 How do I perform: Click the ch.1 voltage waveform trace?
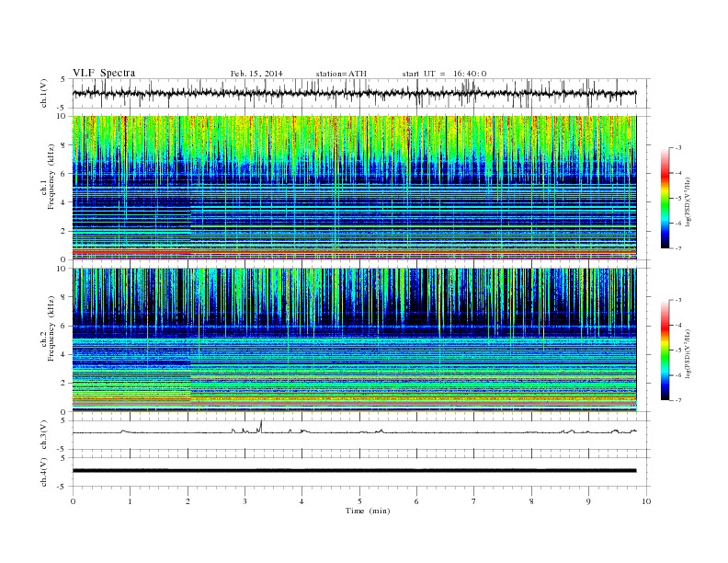click(355, 93)
